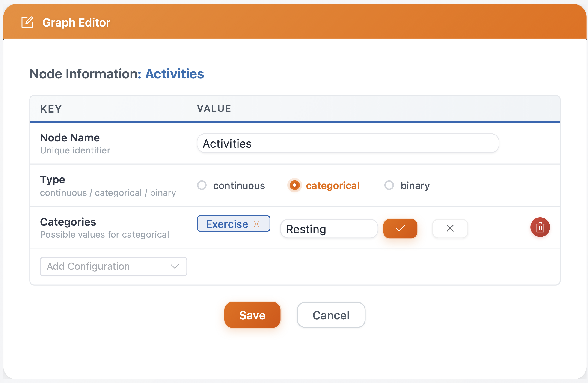
Task: Delete Categories row with trash icon
Action: pyautogui.click(x=540, y=227)
